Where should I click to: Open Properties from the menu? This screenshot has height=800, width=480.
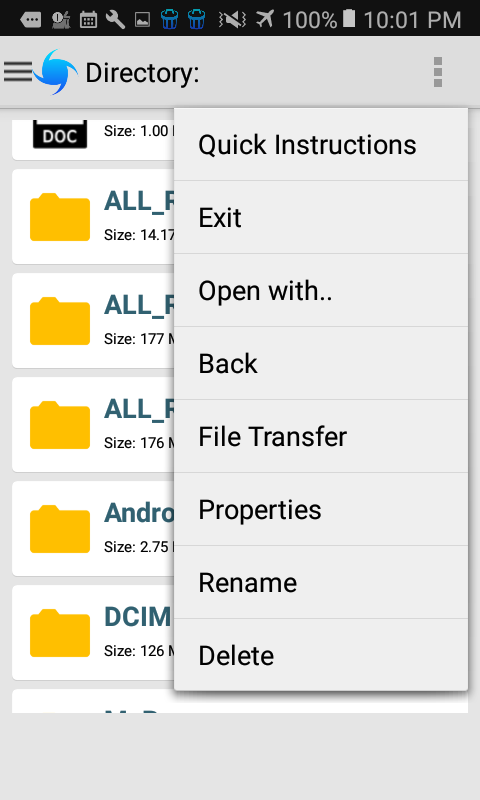(321, 509)
